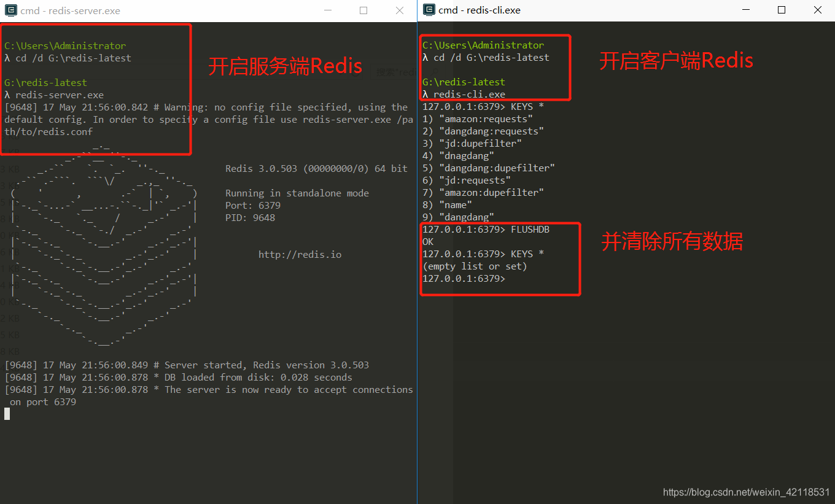Click the first 'KEYS *' command

coord(527,106)
